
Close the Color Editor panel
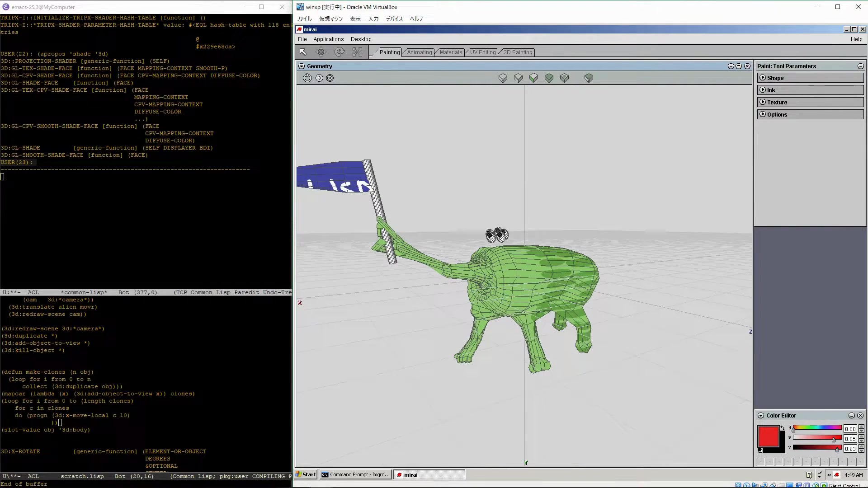(x=860, y=415)
